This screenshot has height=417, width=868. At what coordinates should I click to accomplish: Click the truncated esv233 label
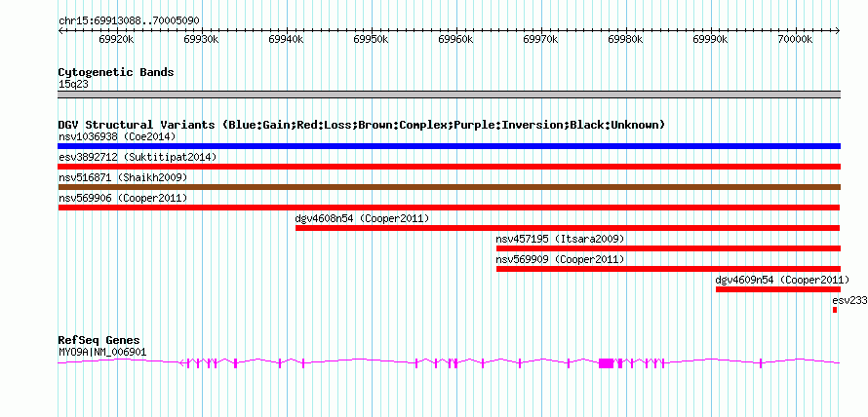[849, 300]
